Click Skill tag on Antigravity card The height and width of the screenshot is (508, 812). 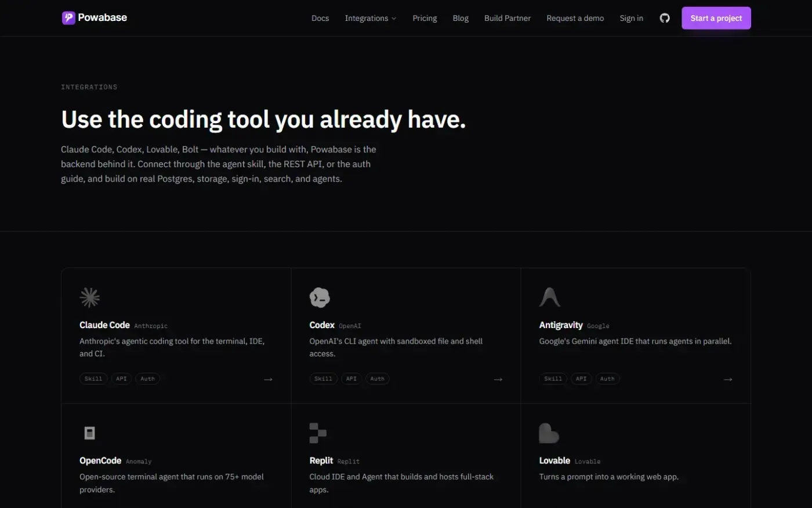pyautogui.click(x=553, y=379)
